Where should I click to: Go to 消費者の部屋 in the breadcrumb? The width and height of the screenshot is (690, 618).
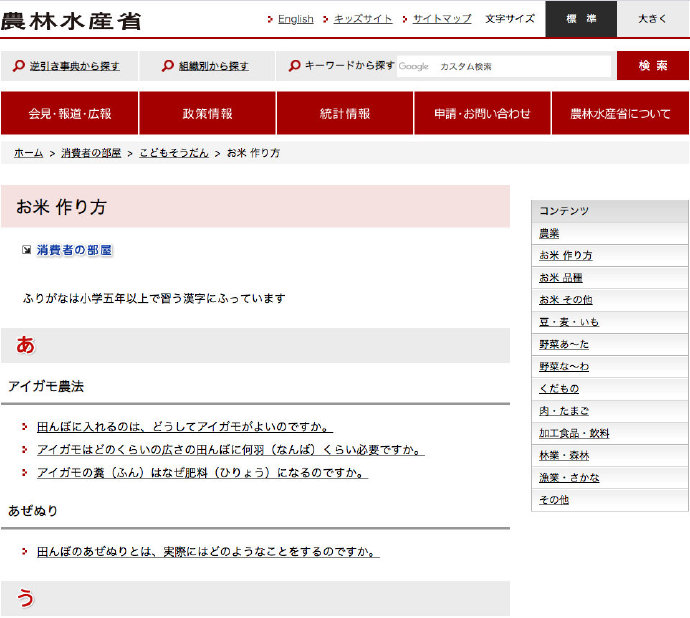click(91, 153)
